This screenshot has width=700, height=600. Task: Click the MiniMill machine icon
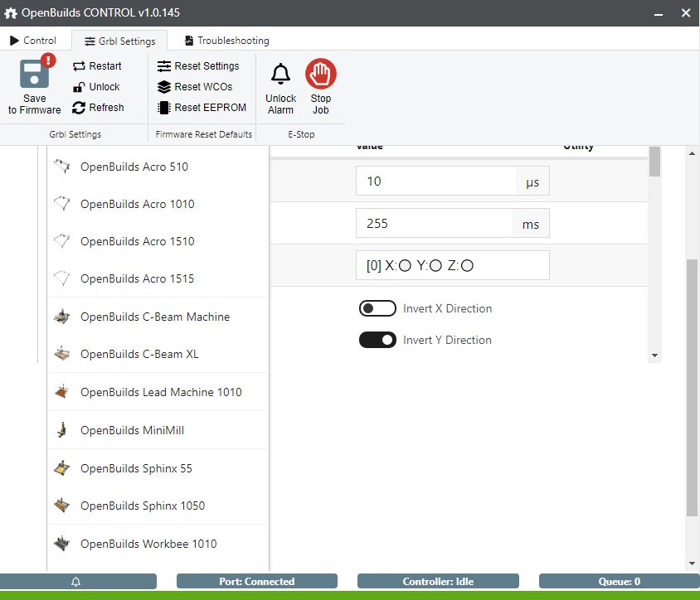pyautogui.click(x=62, y=430)
